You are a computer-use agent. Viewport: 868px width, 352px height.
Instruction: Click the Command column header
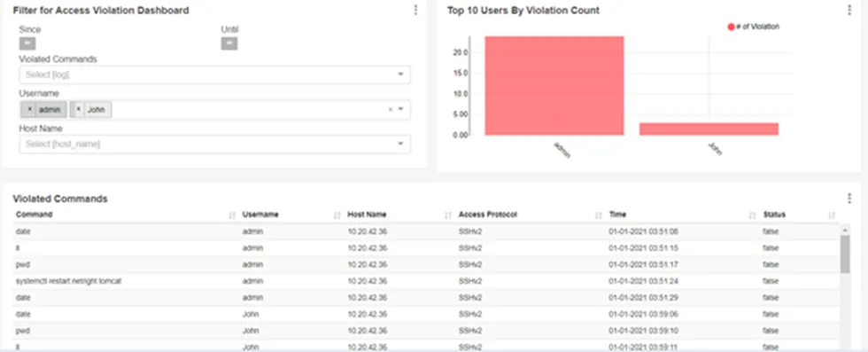[x=34, y=215]
